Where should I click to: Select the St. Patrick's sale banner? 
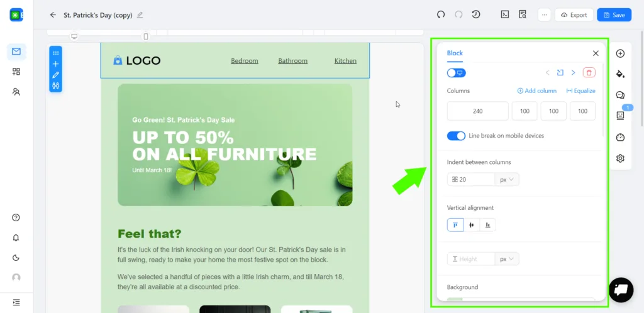[x=235, y=145]
